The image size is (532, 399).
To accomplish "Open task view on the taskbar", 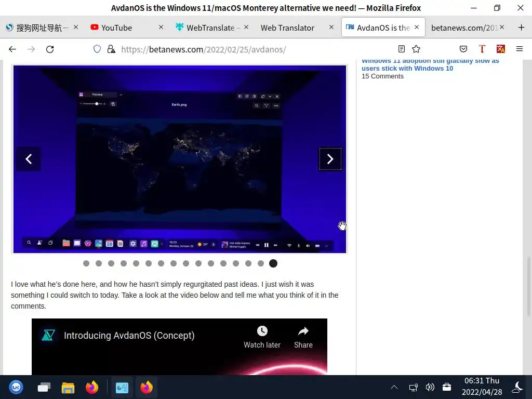I will coord(44,387).
